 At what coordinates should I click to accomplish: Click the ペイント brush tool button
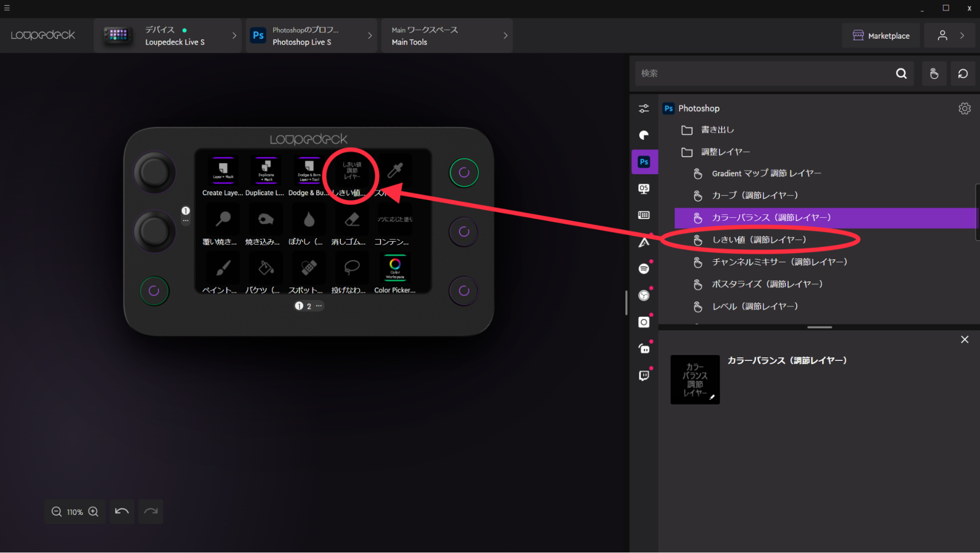[223, 268]
